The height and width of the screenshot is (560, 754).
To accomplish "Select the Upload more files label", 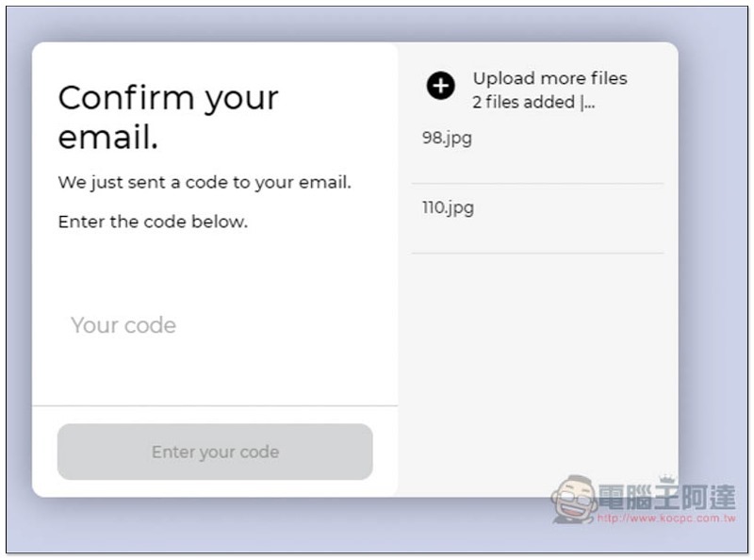I will (549, 78).
